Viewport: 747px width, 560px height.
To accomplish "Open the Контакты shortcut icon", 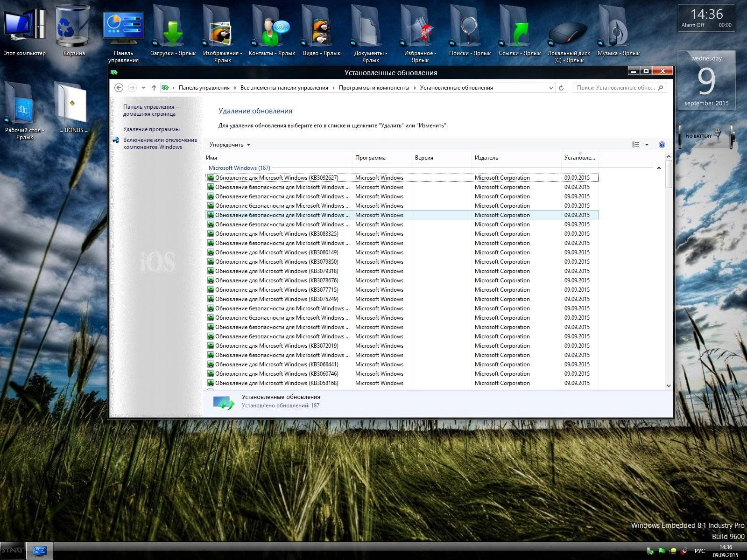I will [272, 31].
